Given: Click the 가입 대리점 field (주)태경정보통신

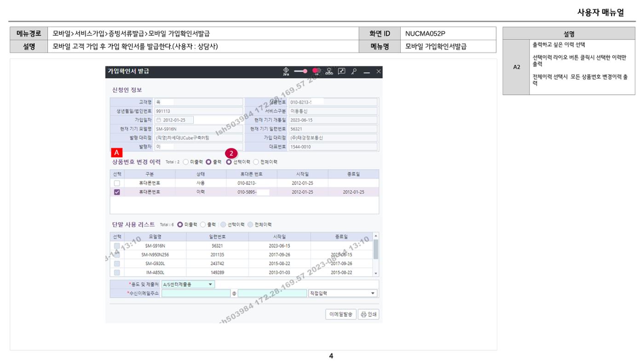Looking at the screenshot, I should pyautogui.click(x=333, y=138).
